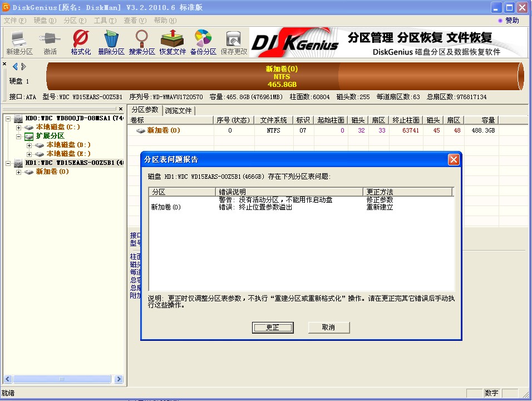
Task: Expand the 本地磁盘 (C:) node
Action: tap(19, 128)
